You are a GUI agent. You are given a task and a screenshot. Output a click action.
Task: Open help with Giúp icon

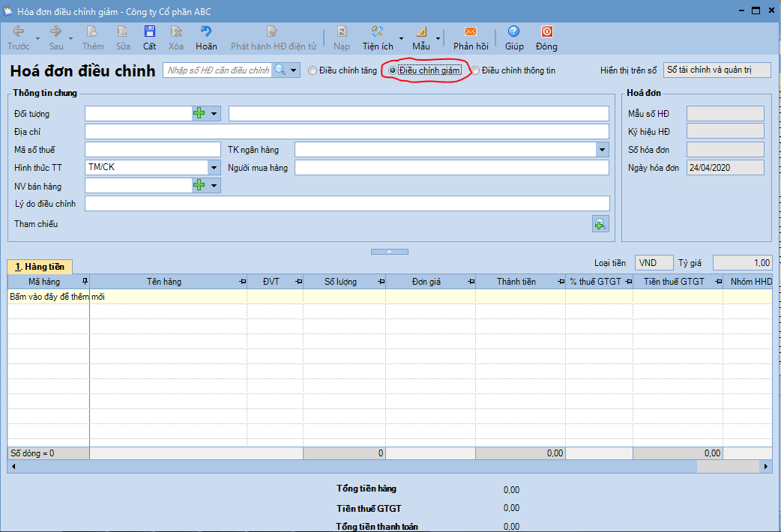point(514,38)
